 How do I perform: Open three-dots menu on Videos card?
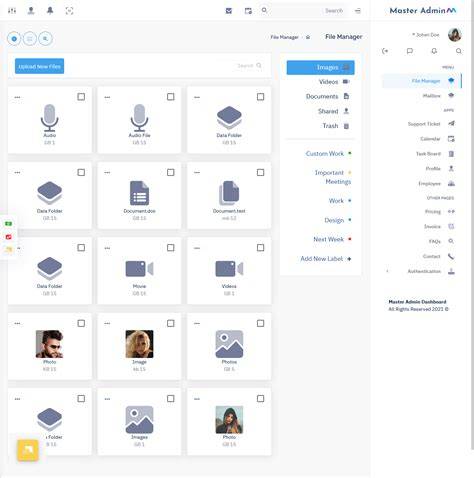[x=197, y=248]
